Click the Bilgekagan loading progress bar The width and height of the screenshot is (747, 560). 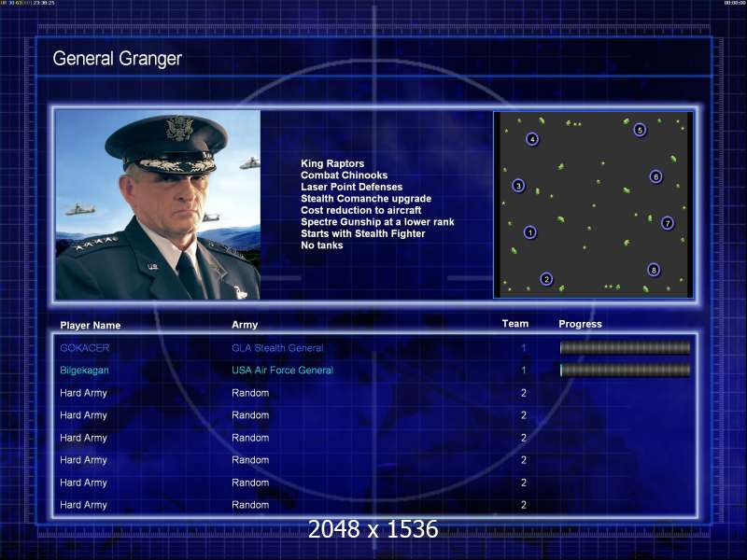tap(625, 370)
